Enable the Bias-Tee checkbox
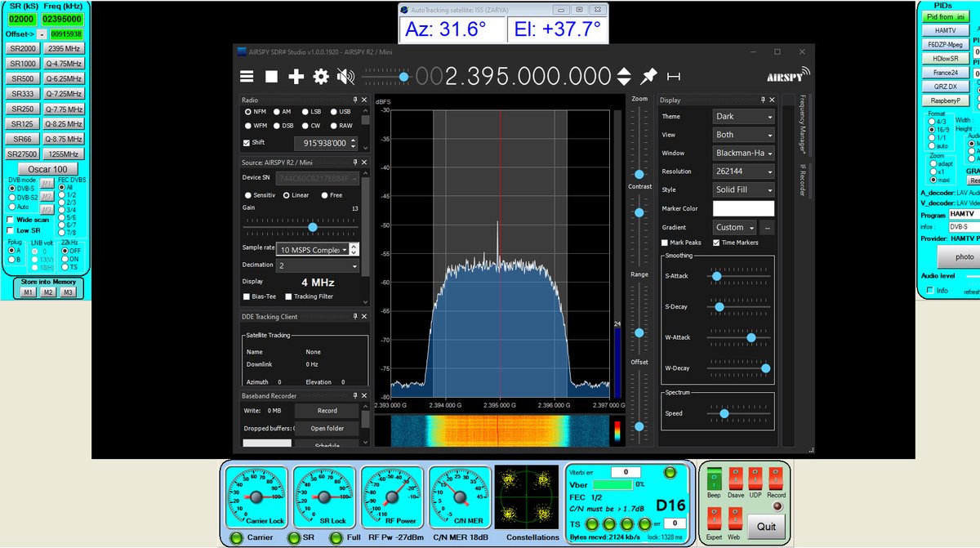The image size is (980, 548). [x=247, y=296]
